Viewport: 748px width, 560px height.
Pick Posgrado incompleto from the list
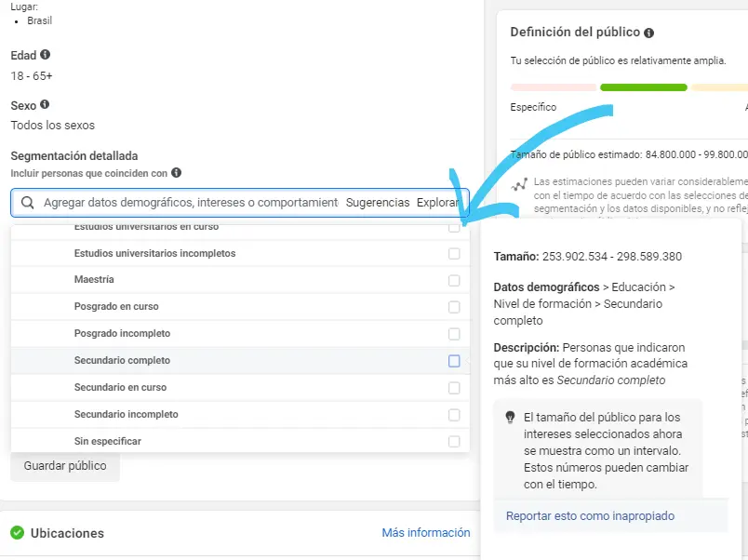pyautogui.click(x=122, y=333)
